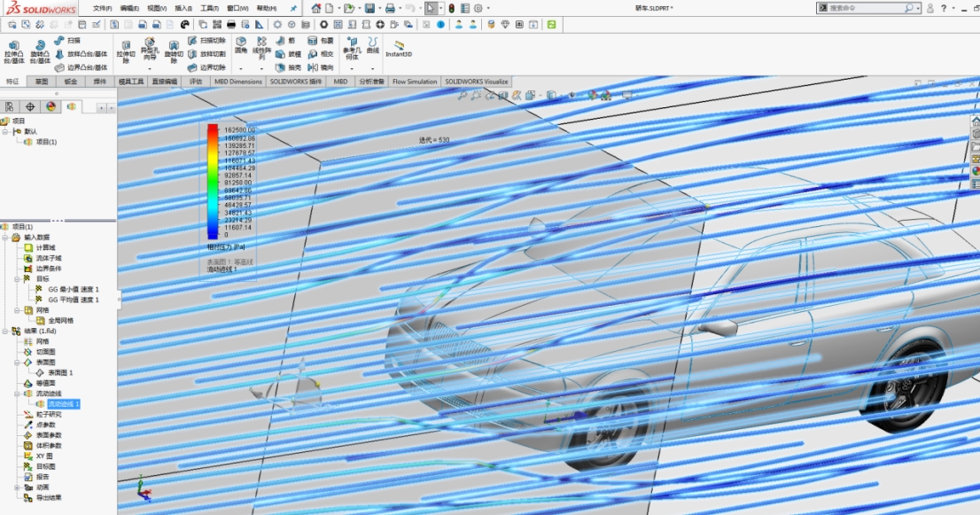Click the Home icon in top toolbar
The image size is (980, 515).
tap(316, 8)
